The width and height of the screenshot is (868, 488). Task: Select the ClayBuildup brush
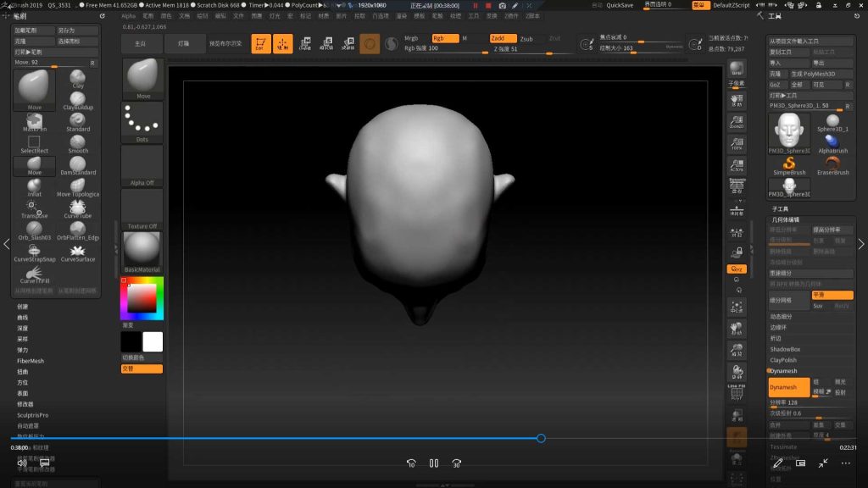tap(78, 97)
